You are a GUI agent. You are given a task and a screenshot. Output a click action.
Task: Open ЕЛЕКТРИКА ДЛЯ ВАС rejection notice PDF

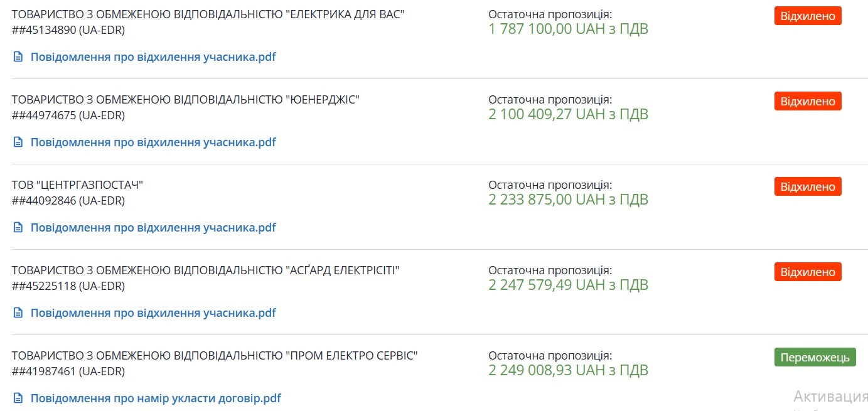153,57
